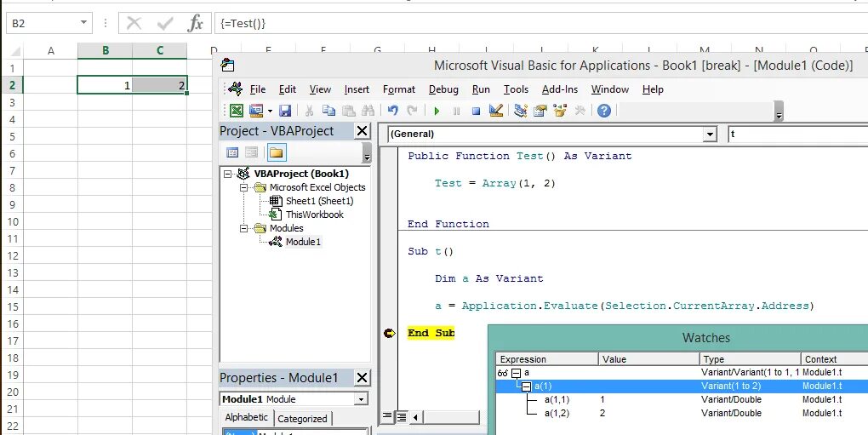Reset execution with the stop square icon

[476, 112]
